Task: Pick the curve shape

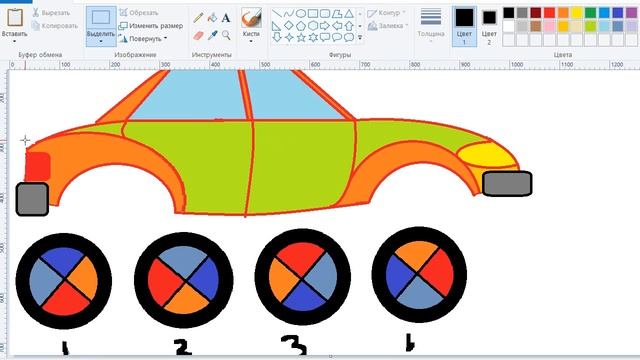Action: [289, 14]
